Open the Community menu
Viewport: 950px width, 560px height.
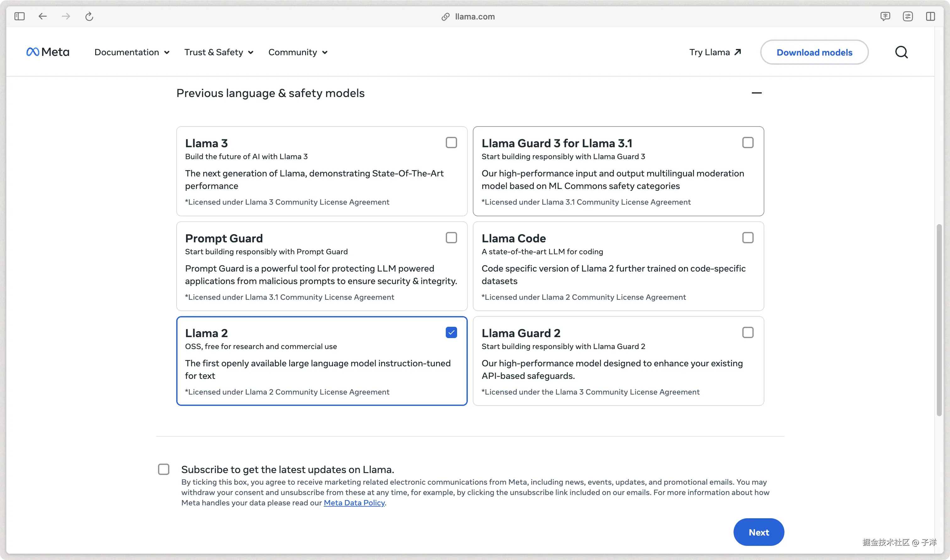pos(298,52)
